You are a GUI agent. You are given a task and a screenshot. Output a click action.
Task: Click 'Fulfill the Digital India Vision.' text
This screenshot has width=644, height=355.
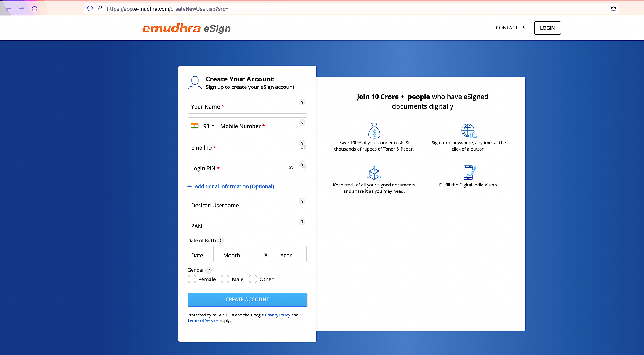coord(469,185)
